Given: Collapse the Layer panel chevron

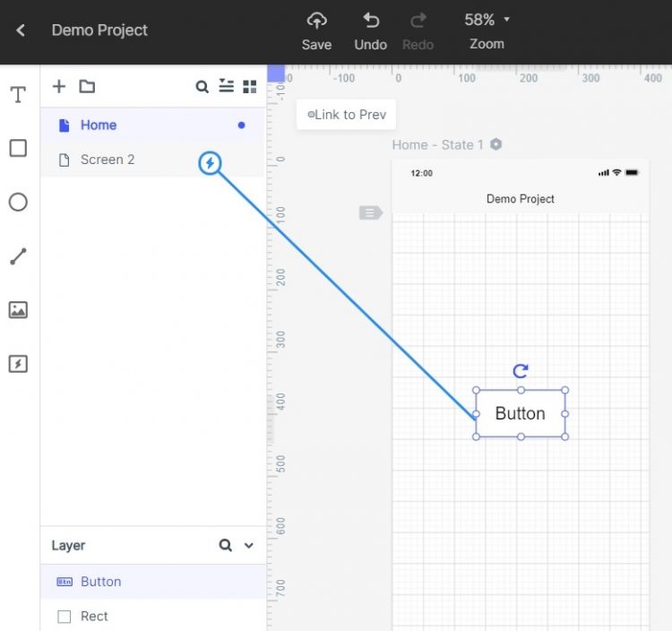Looking at the screenshot, I should 248,546.
